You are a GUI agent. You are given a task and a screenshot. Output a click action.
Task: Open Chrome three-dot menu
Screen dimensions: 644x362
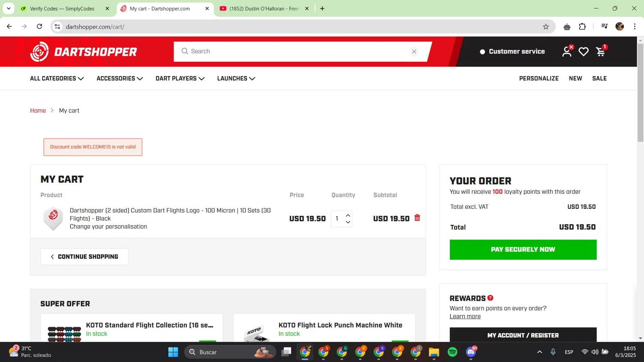tap(635, 27)
